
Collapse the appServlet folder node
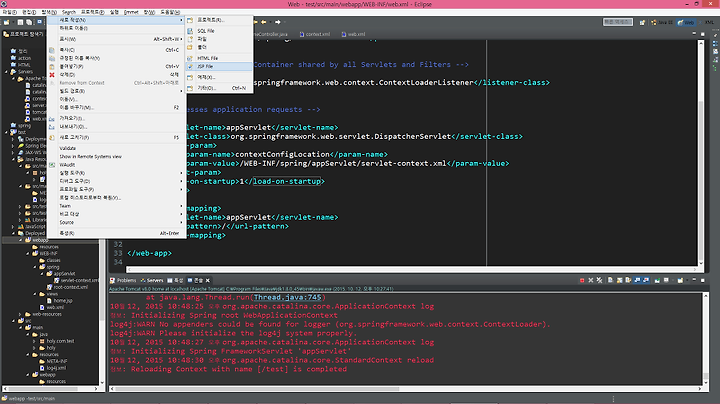click(42, 274)
